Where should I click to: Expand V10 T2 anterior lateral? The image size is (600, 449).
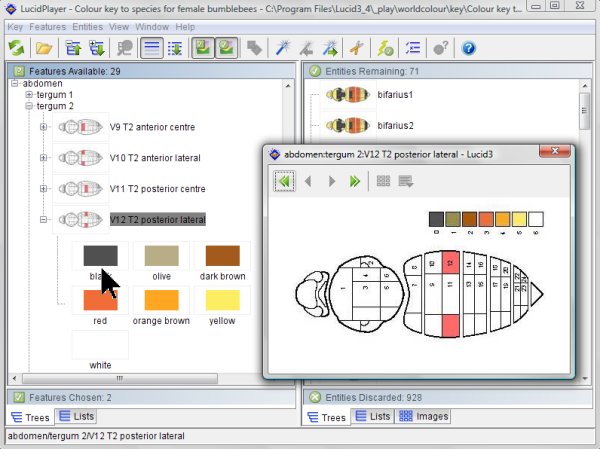pyautogui.click(x=43, y=158)
